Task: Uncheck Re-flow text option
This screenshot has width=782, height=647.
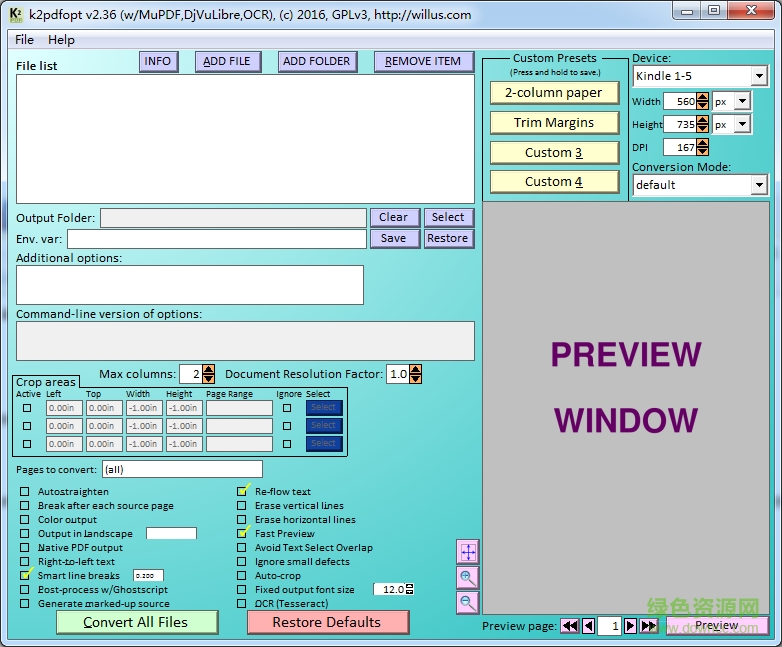Action: click(242, 492)
